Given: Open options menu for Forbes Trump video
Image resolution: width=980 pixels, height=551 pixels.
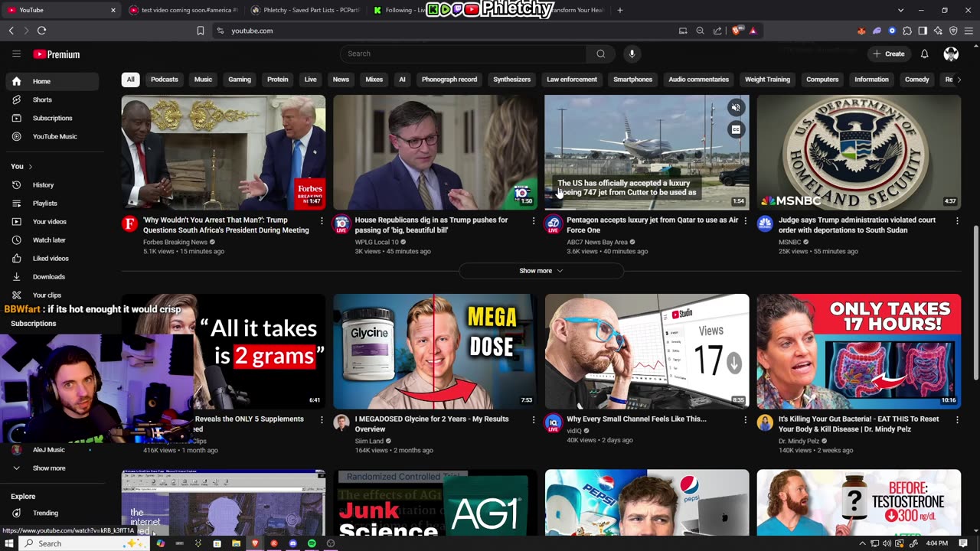Looking at the screenshot, I should point(322,221).
